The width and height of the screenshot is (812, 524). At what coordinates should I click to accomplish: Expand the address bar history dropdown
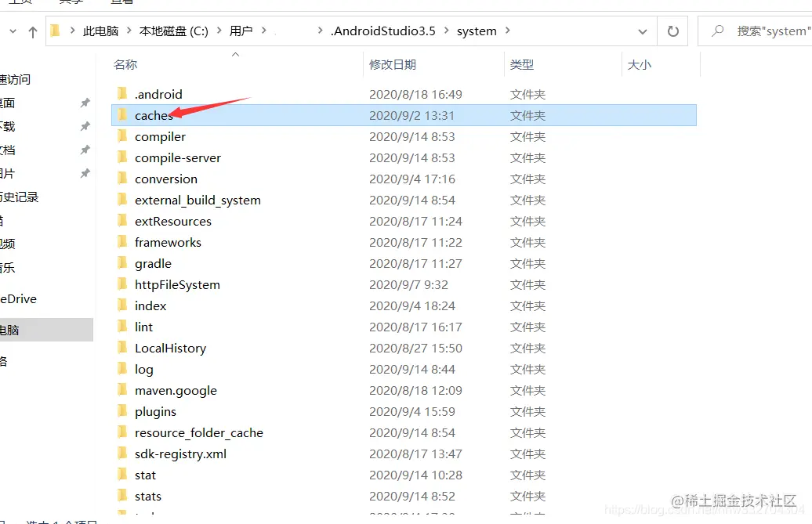(642, 31)
